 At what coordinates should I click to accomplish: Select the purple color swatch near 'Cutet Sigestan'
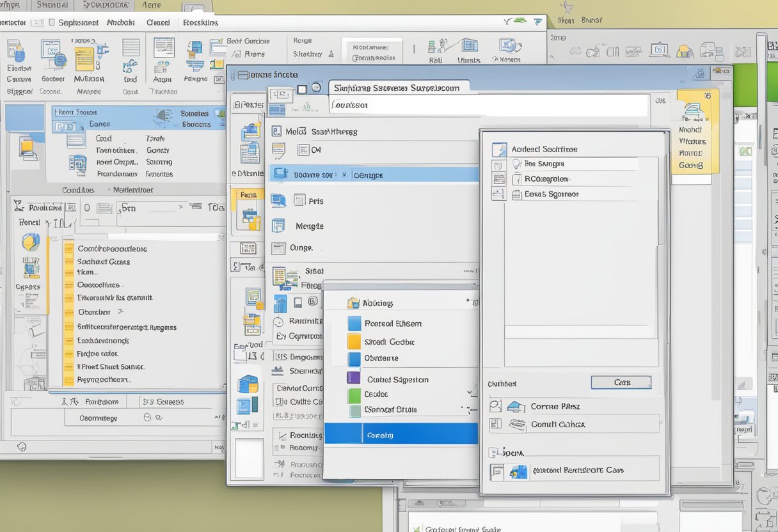354,379
